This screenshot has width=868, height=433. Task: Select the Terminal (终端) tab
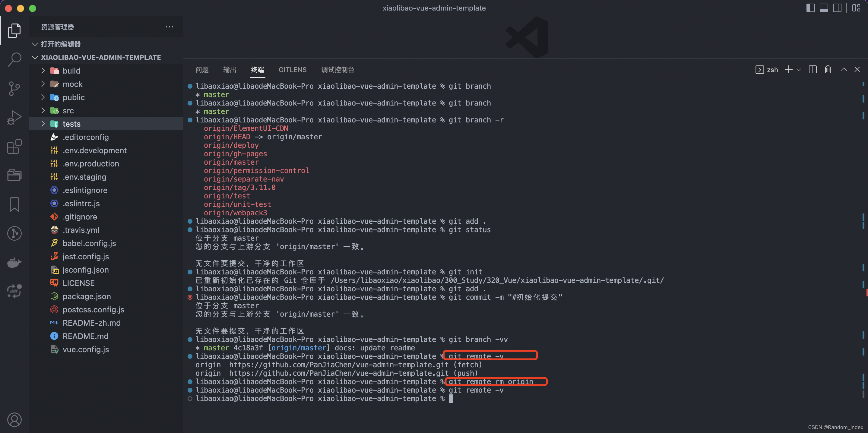click(257, 70)
